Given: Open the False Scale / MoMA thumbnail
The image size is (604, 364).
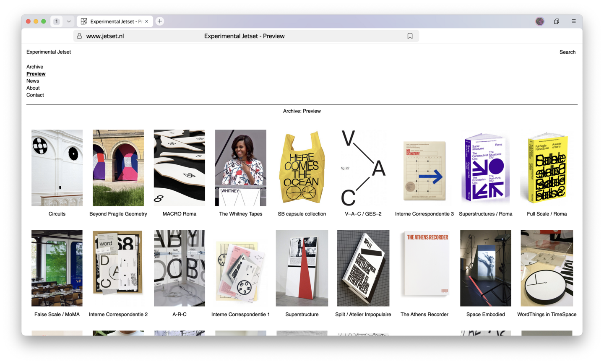Looking at the screenshot, I should 57,268.
